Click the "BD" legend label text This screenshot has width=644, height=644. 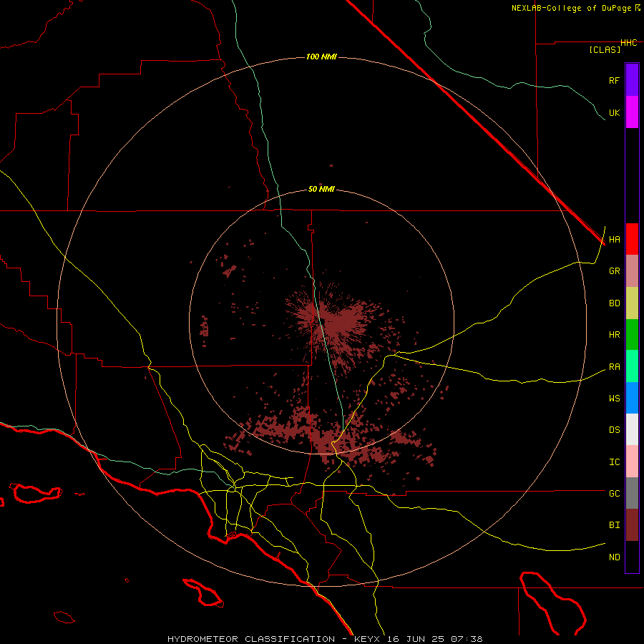614,303
